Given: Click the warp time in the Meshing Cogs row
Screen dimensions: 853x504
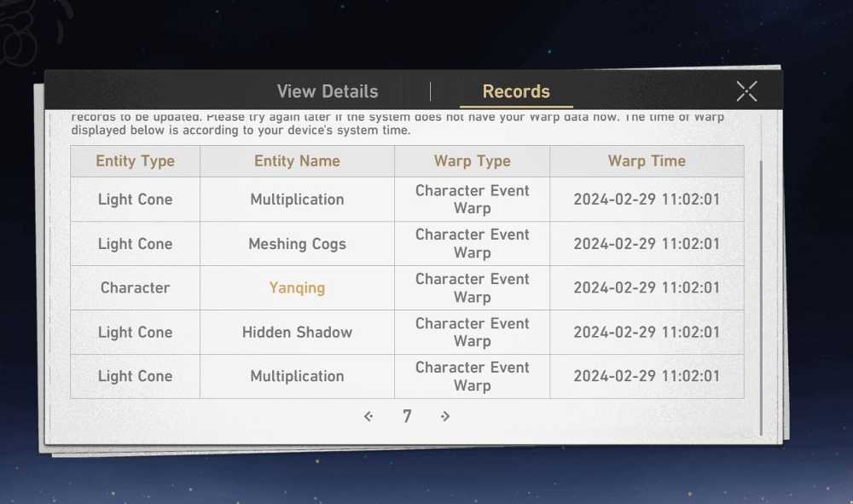Looking at the screenshot, I should 647,244.
